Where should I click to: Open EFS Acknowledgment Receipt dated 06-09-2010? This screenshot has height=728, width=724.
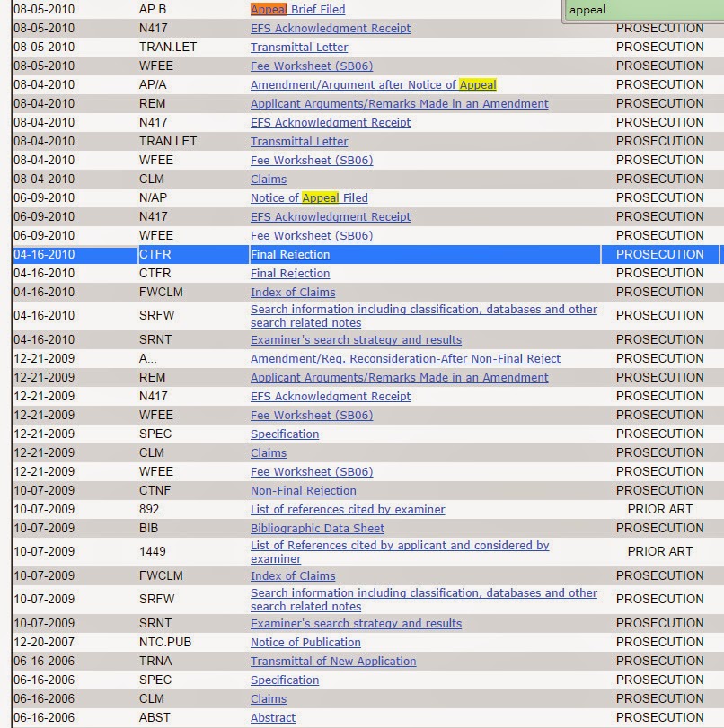pyautogui.click(x=331, y=217)
